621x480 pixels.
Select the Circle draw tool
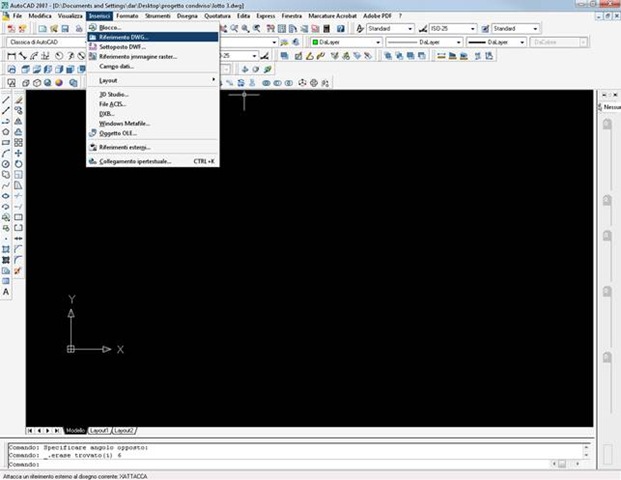[6, 163]
